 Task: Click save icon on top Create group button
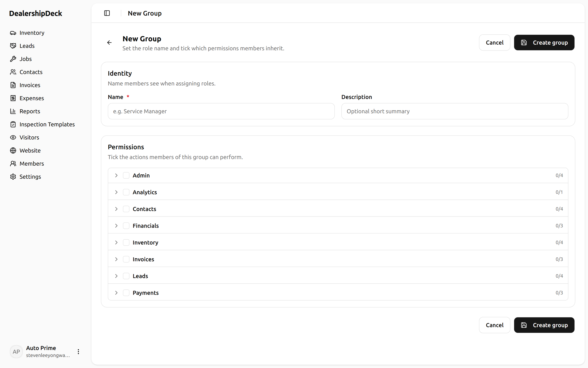click(524, 43)
